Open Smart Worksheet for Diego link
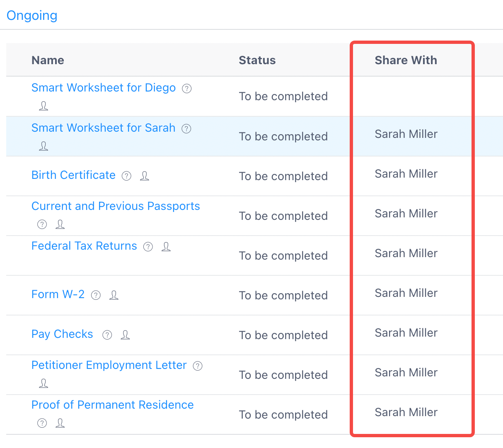The image size is (503, 448). point(104,88)
